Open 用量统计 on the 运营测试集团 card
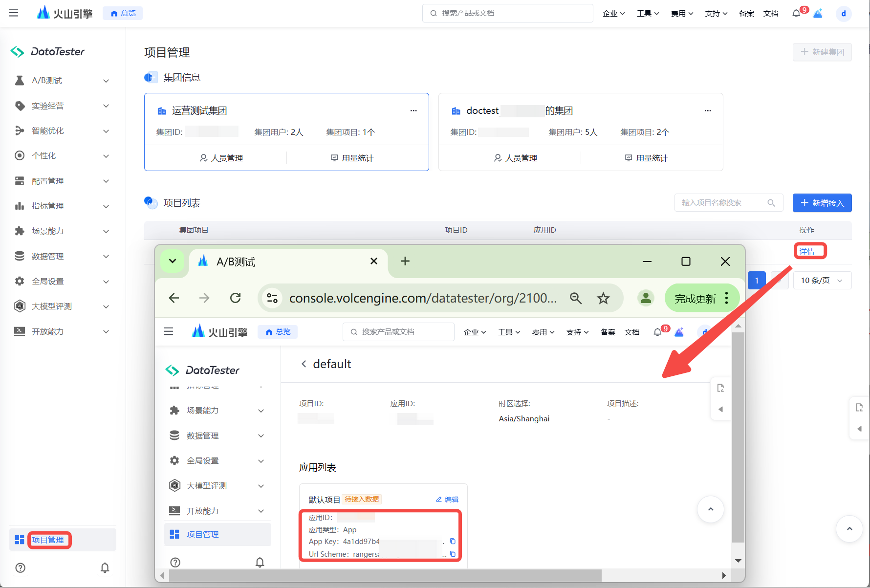870x588 pixels. [x=352, y=158]
